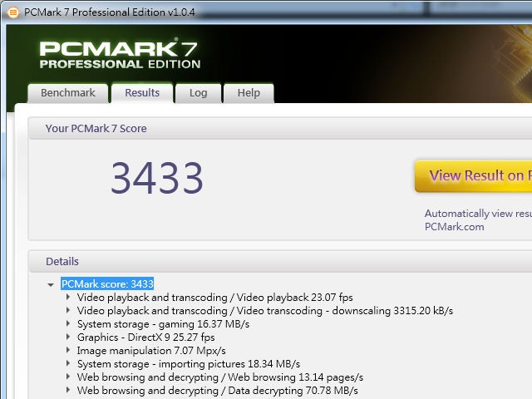This screenshot has width=532, height=399.
Task: Click the PCMark 7 title bar icon
Action: click(x=13, y=12)
